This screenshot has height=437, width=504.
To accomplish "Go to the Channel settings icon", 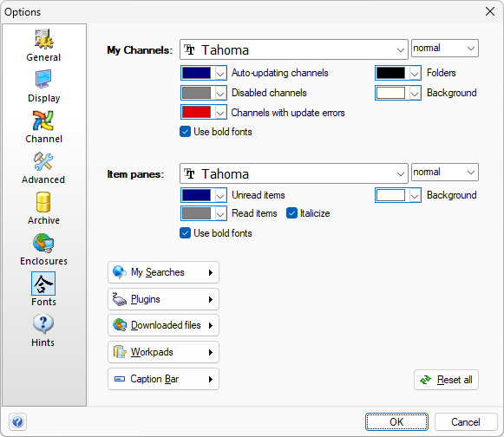I will (x=43, y=121).
